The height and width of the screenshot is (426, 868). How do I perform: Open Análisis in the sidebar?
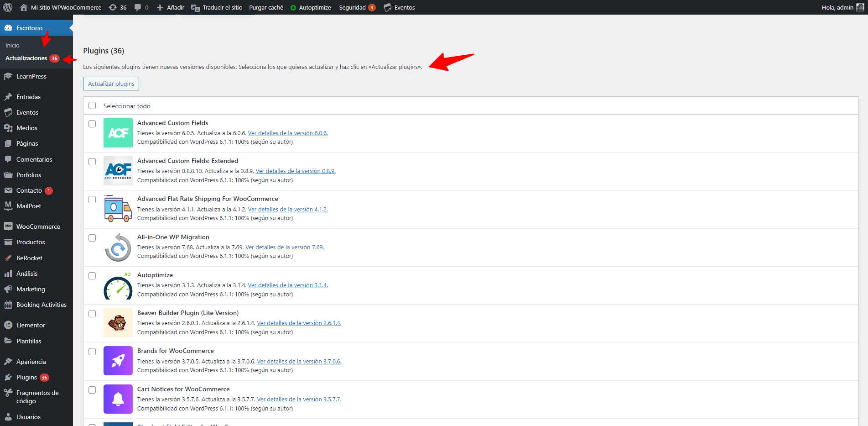tap(36, 273)
